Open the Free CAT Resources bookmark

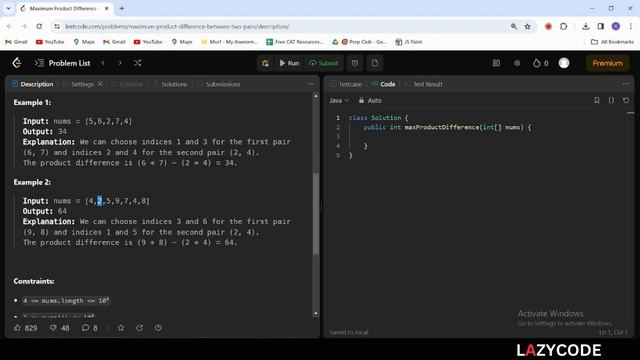295,42
